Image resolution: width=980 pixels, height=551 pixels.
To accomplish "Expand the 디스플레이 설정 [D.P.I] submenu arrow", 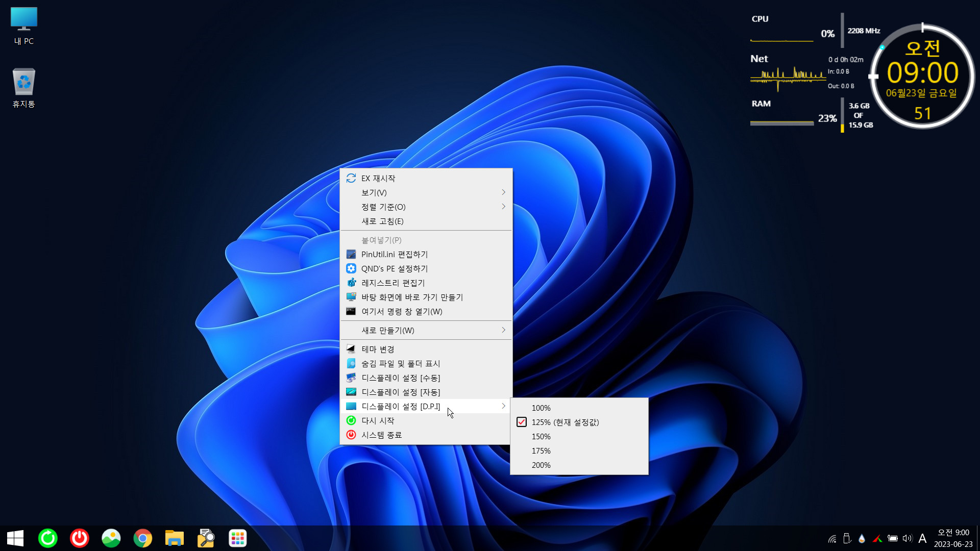I will [x=503, y=406].
